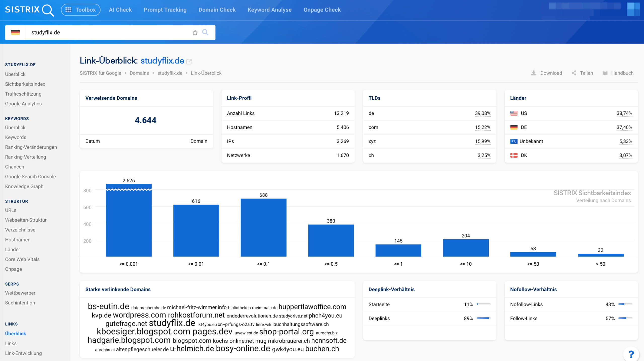Click the Teilen share icon
Screen dimensions: 644x361
574,73
